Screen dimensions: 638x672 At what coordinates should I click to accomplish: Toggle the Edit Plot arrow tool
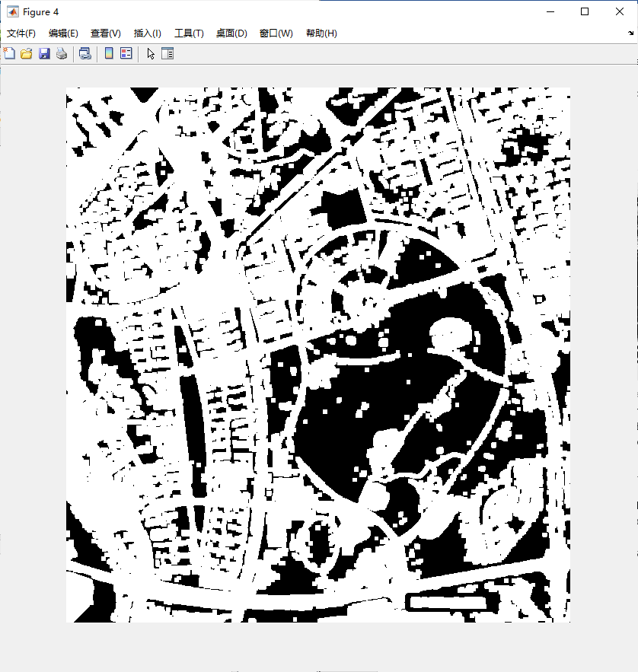(x=151, y=53)
